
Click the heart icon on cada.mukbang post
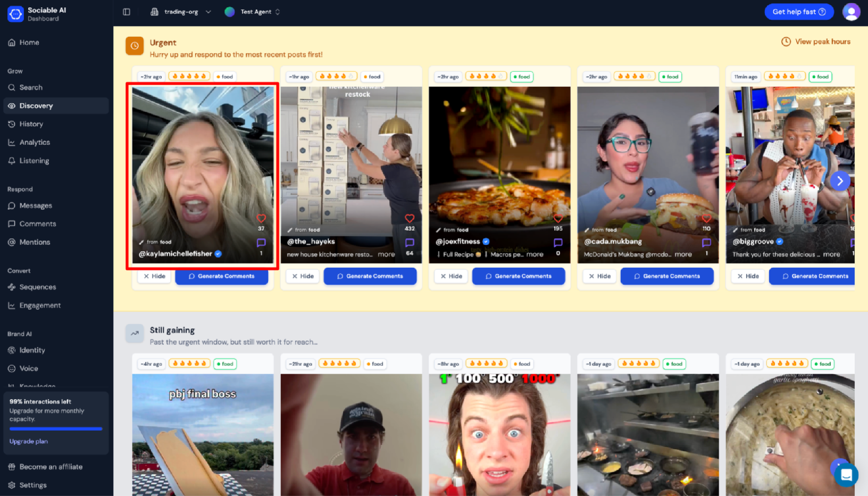[x=706, y=218]
